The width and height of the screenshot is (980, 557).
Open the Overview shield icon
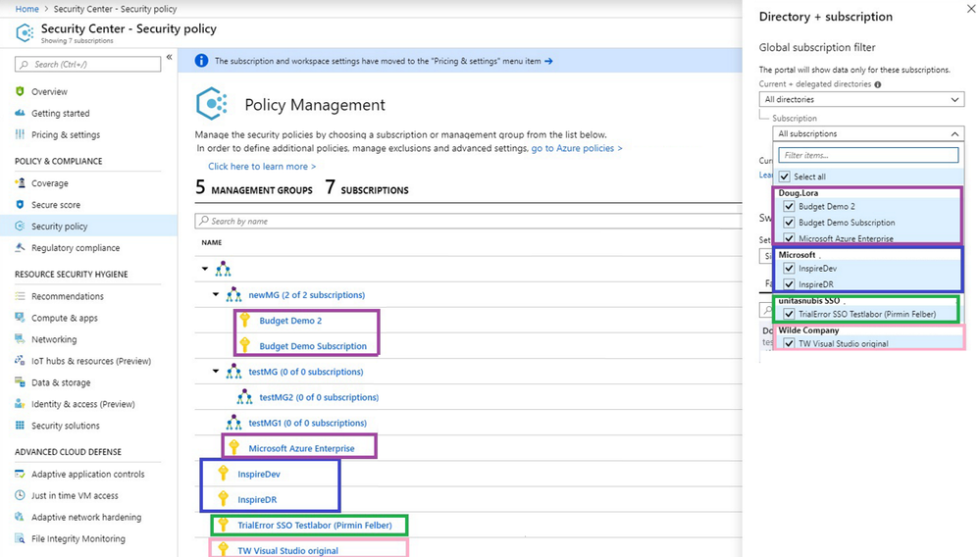(20, 91)
